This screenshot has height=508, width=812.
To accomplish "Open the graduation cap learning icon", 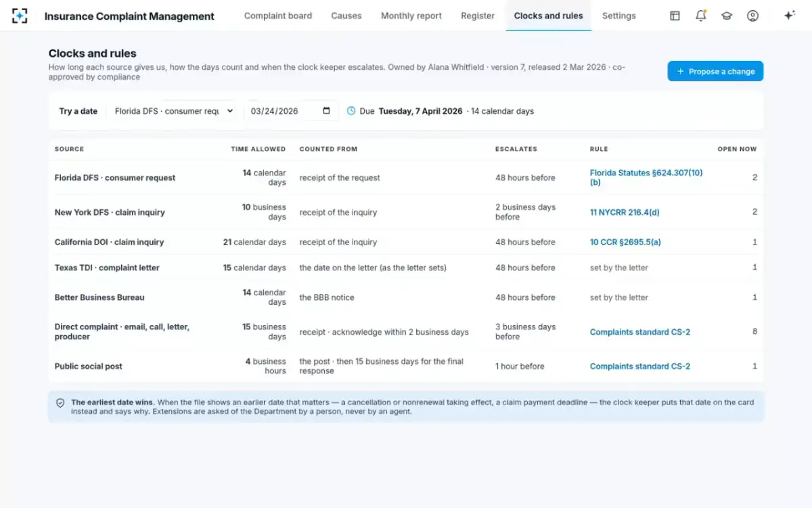I will pyautogui.click(x=727, y=16).
